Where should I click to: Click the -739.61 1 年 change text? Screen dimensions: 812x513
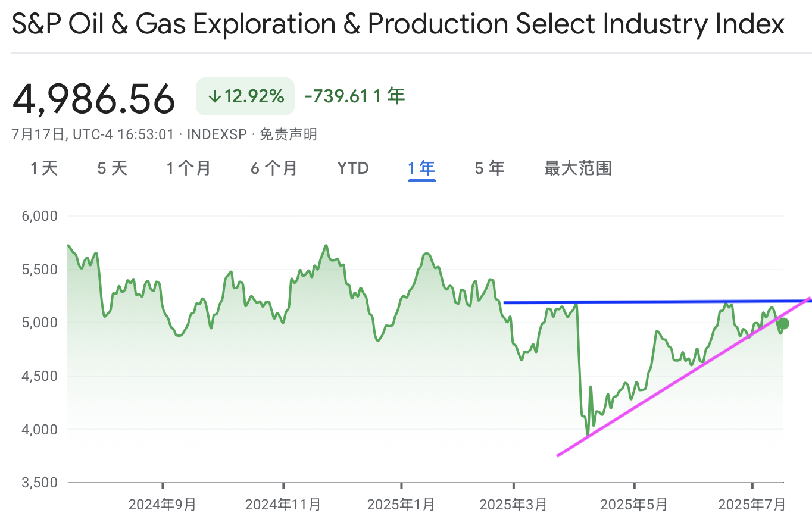pos(355,96)
